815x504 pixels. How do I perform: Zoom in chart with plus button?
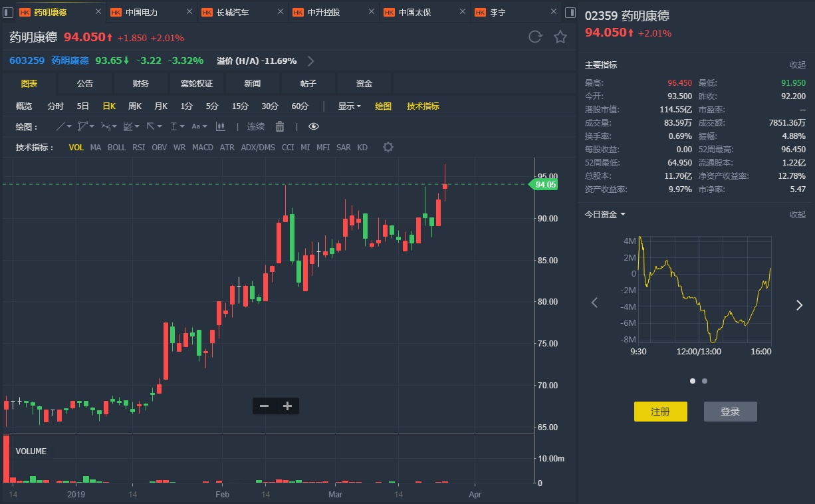tap(287, 406)
